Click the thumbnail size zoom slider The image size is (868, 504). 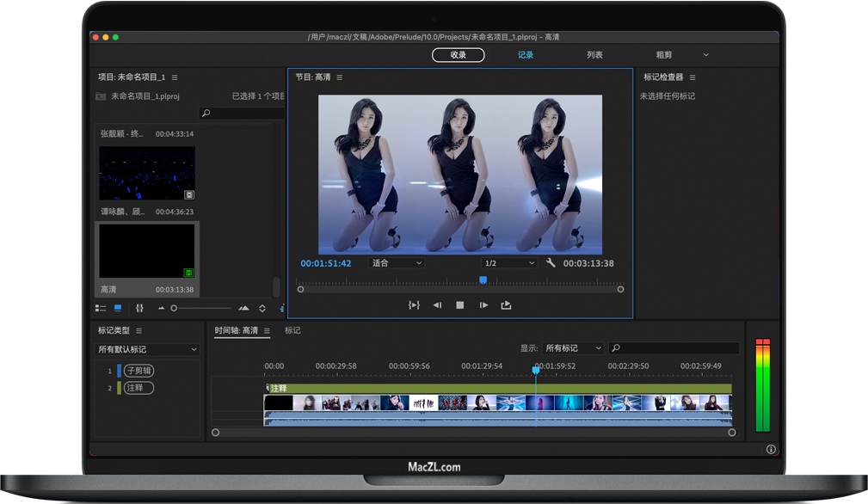click(174, 308)
